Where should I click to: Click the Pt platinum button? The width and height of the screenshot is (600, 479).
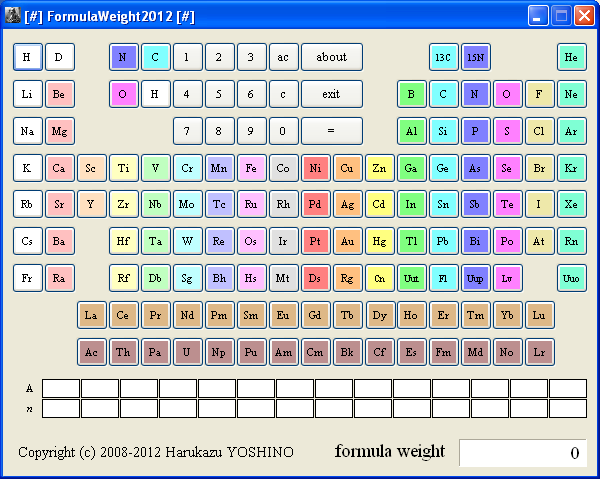click(x=316, y=241)
